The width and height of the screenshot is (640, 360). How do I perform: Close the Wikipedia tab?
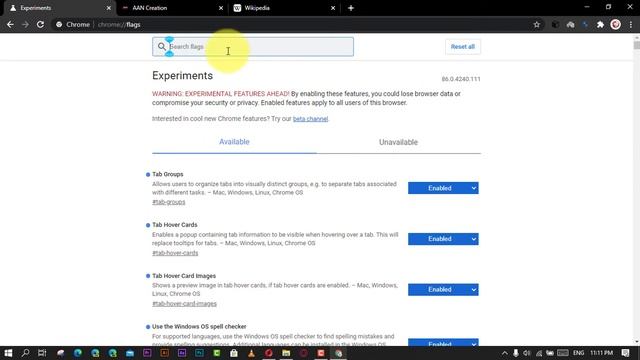click(333, 8)
